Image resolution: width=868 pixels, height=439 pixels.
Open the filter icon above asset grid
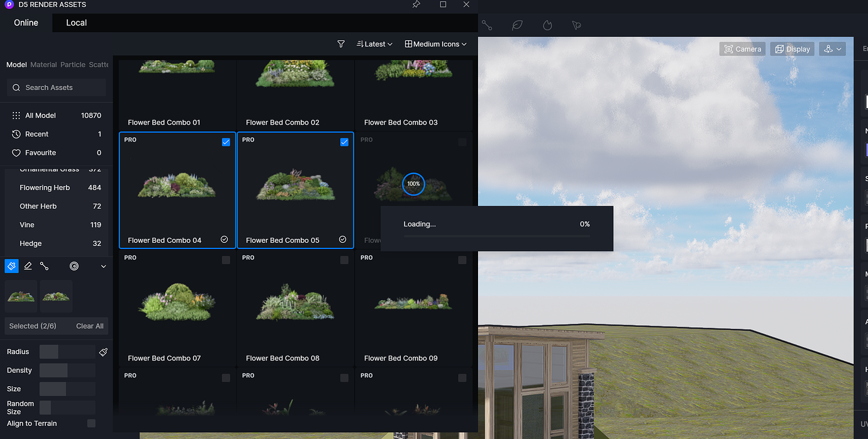[x=341, y=44]
